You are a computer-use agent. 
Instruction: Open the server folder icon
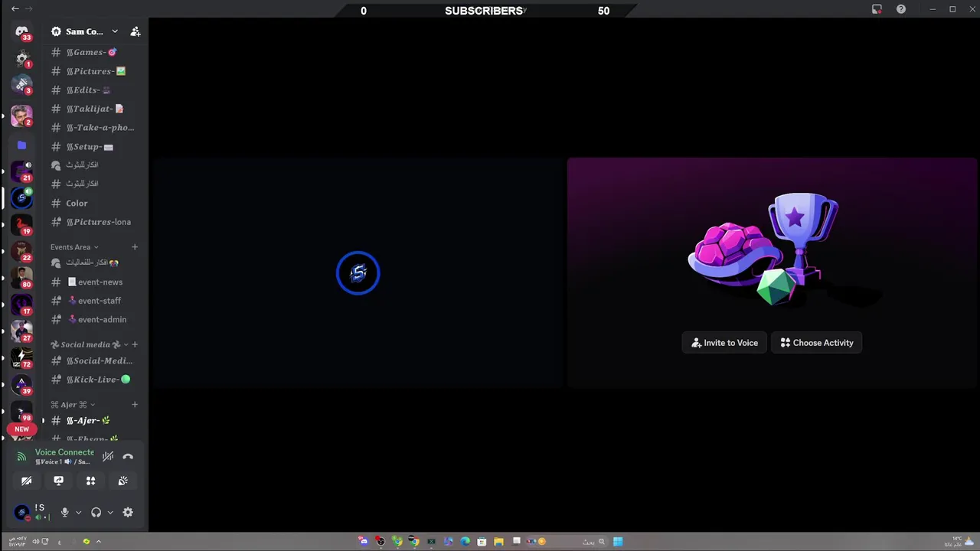[21, 145]
